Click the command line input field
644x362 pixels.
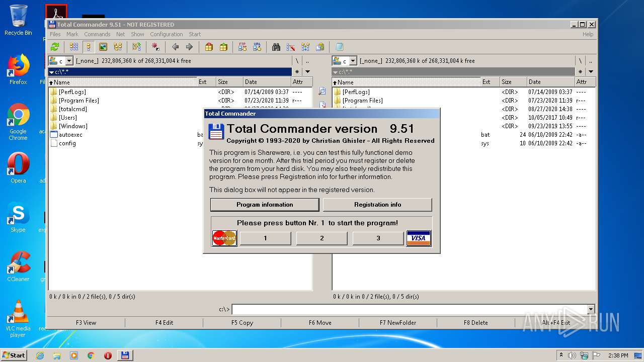pos(409,309)
